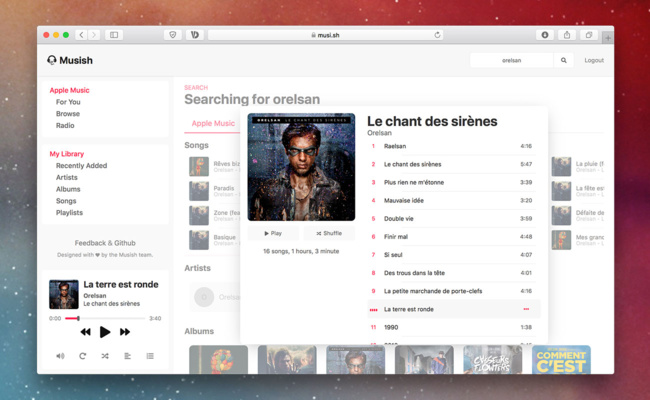Viewport: 650px width, 400px height.
Task: Open the shield privacy icon in toolbar
Action: point(173,35)
